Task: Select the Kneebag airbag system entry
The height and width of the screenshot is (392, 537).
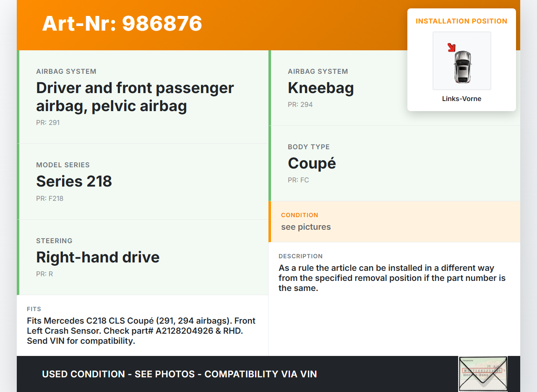Action: coord(321,88)
